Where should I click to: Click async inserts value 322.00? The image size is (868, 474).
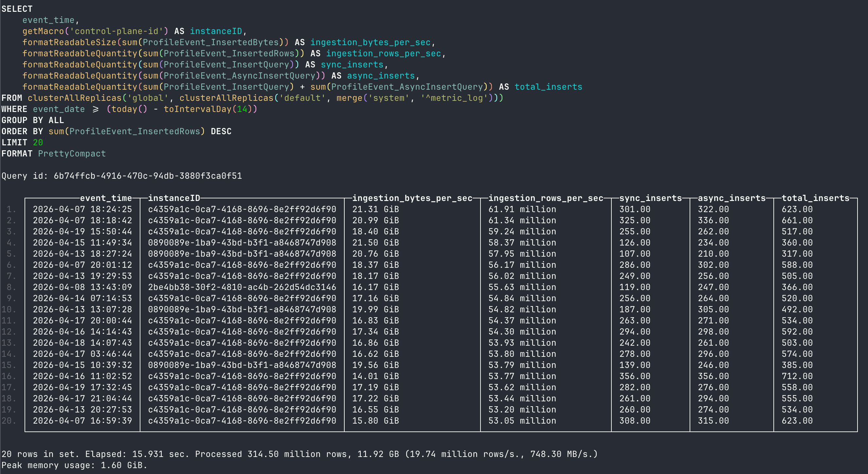[713, 209]
